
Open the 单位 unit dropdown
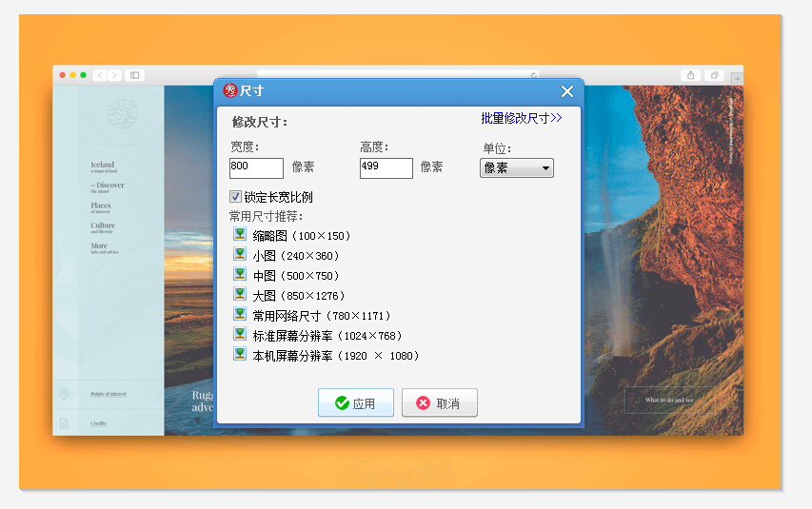[x=517, y=167]
